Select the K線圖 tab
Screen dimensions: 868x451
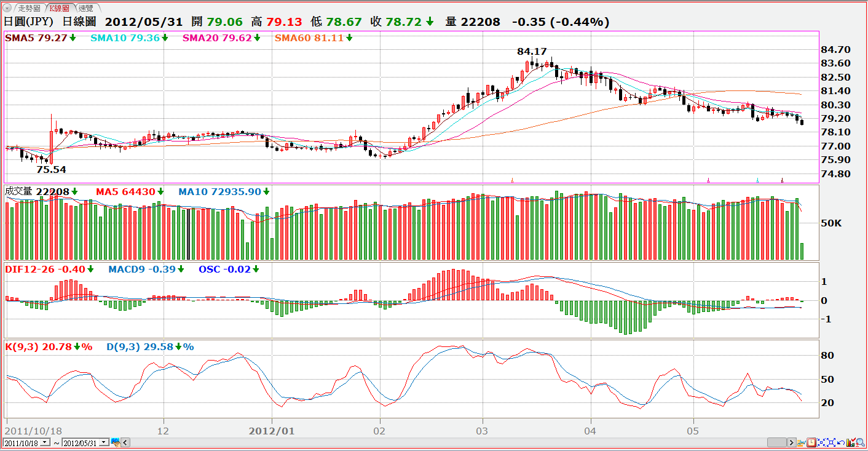(60, 9)
